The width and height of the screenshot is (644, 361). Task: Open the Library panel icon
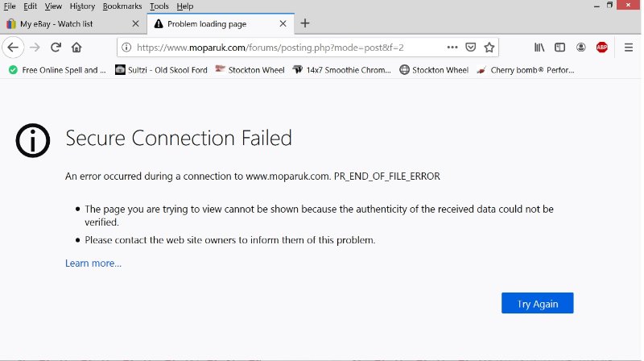tap(539, 47)
